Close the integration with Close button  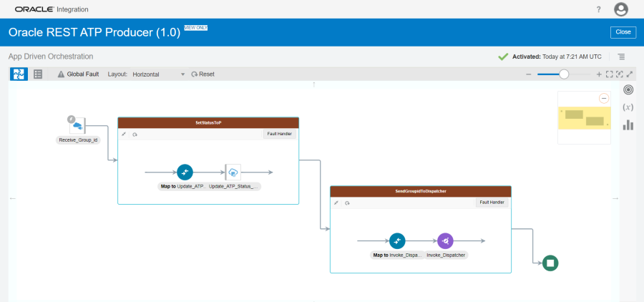(623, 32)
